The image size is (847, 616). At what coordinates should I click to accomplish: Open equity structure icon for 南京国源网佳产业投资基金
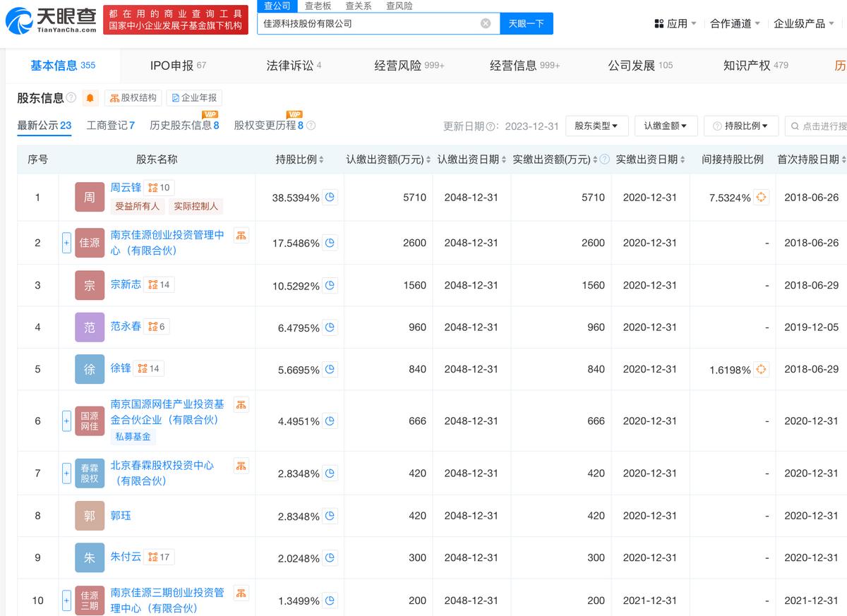tap(241, 404)
